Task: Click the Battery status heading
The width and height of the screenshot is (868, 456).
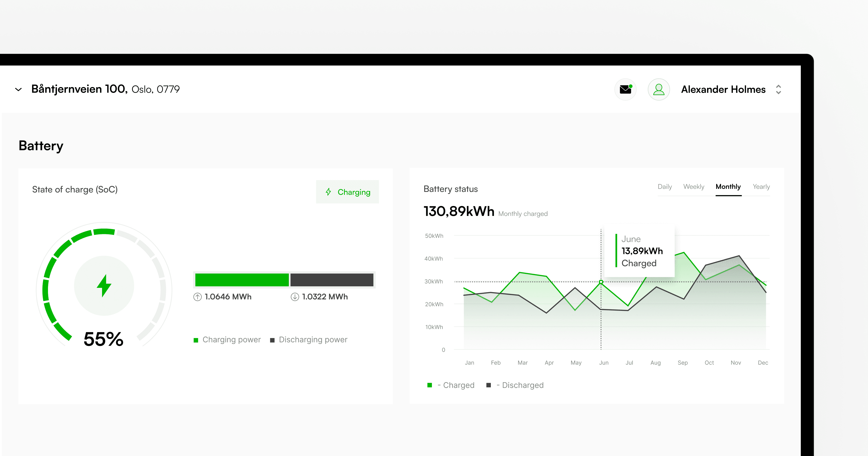Action: 450,189
